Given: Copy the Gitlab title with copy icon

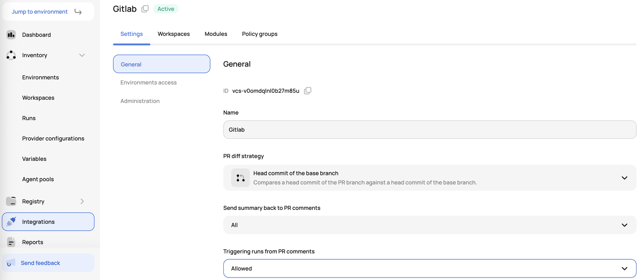Looking at the screenshot, I should (x=145, y=9).
